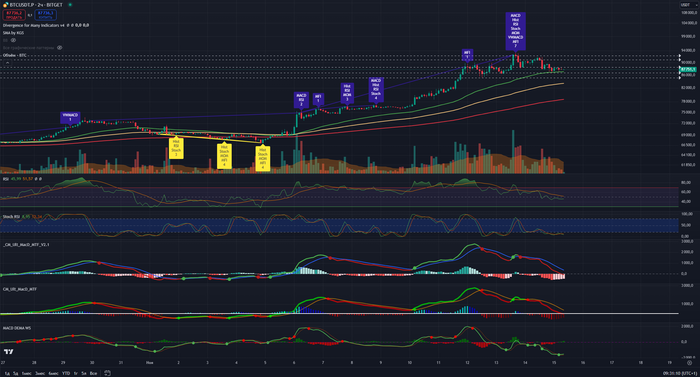The height and width of the screenshot is (377, 700).
Task: Select the Все (all) date range
Action: (x=93, y=373)
